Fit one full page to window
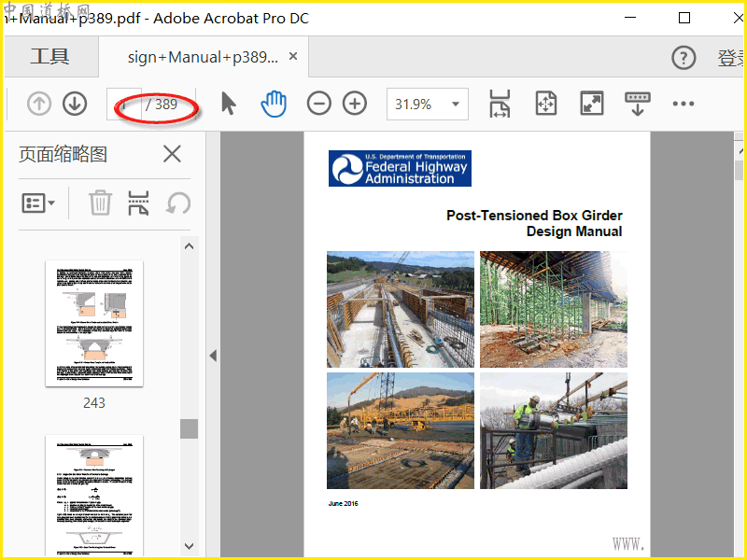 pyautogui.click(x=546, y=105)
